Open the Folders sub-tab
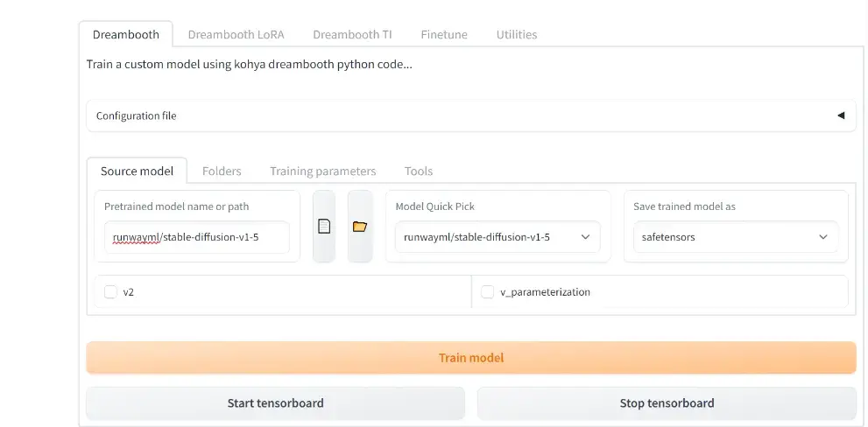Viewport: 868px width, 427px height. (x=222, y=171)
